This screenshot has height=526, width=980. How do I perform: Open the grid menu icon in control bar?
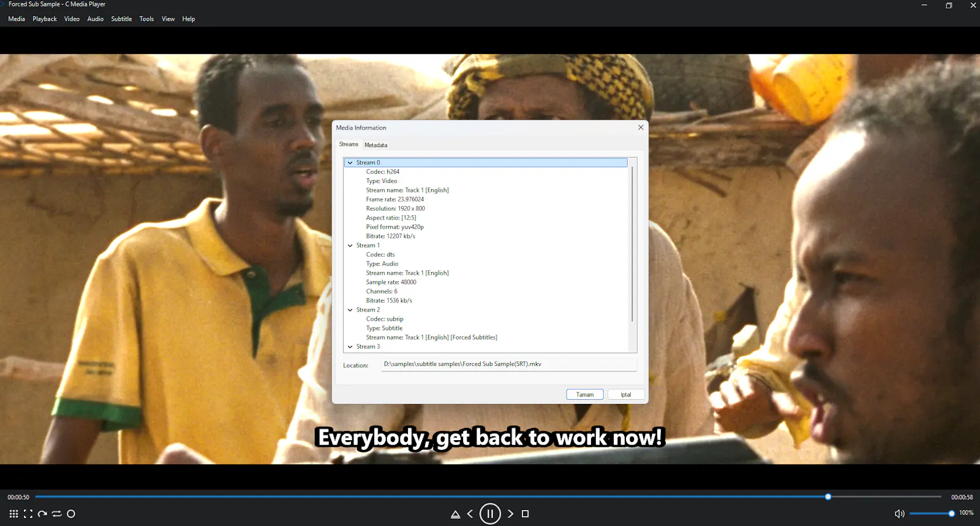13,514
